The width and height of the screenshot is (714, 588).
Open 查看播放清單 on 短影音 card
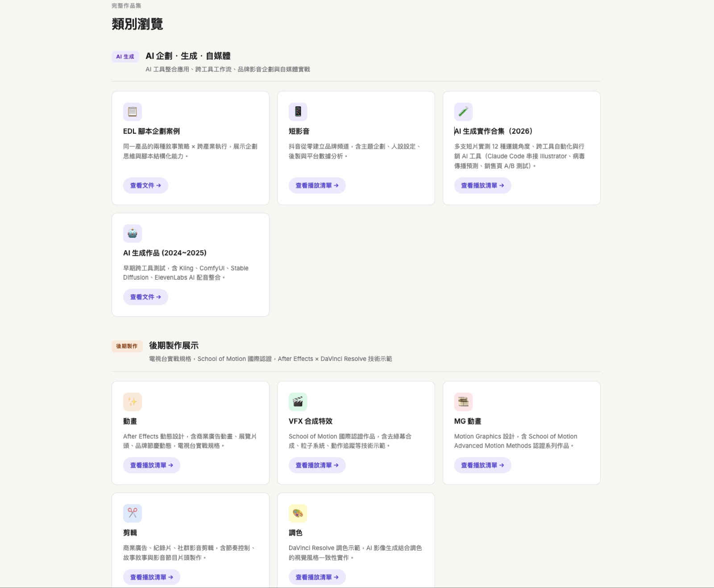point(317,186)
